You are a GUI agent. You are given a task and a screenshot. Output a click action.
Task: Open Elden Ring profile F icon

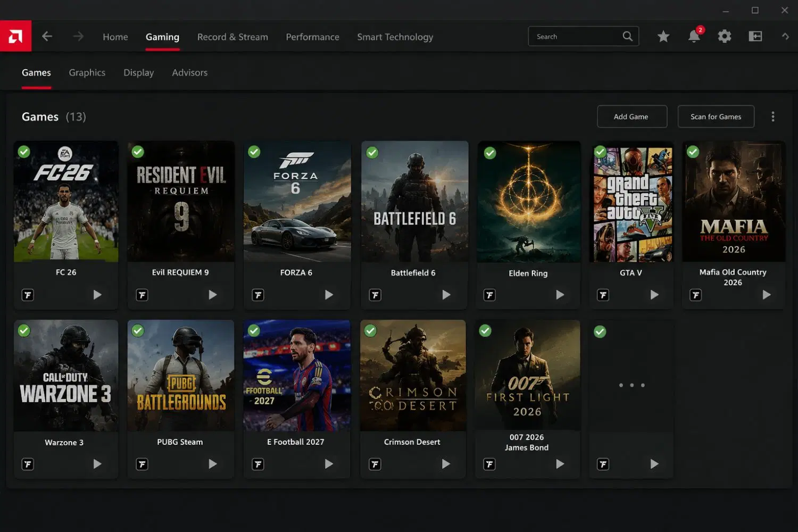489,295
